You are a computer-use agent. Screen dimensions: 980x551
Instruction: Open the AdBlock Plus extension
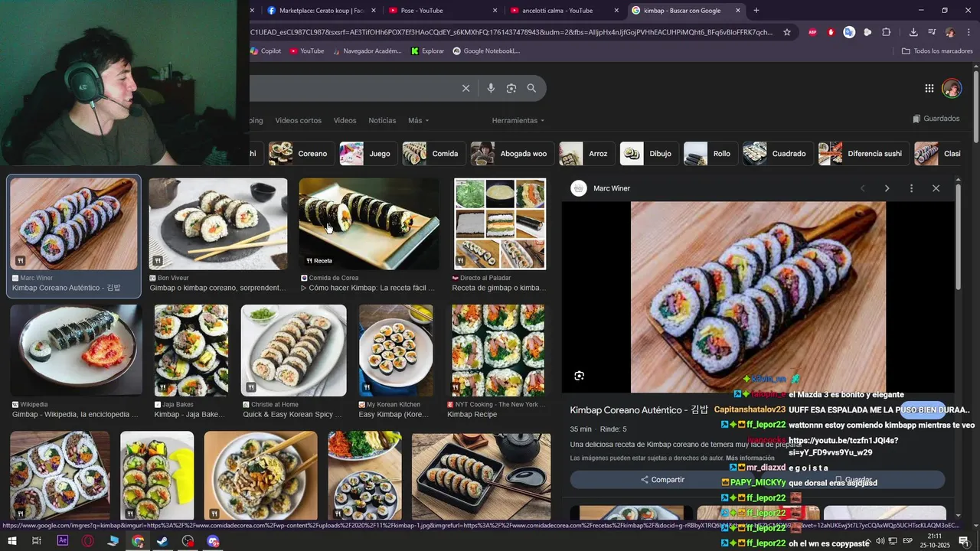tap(812, 32)
